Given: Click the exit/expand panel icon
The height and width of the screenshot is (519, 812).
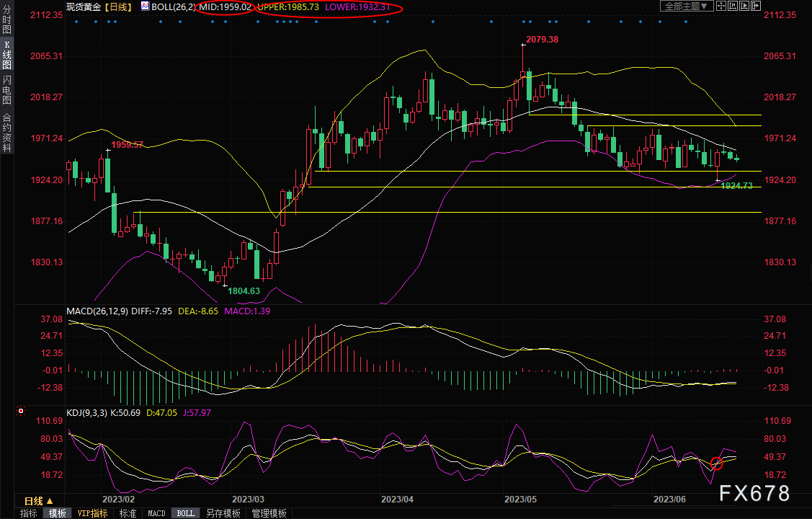Looking at the screenshot, I should click(x=756, y=6).
